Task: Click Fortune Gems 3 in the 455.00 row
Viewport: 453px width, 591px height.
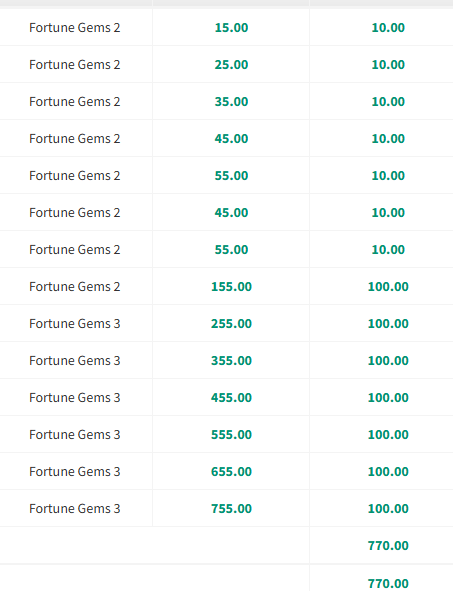Action: tap(75, 397)
